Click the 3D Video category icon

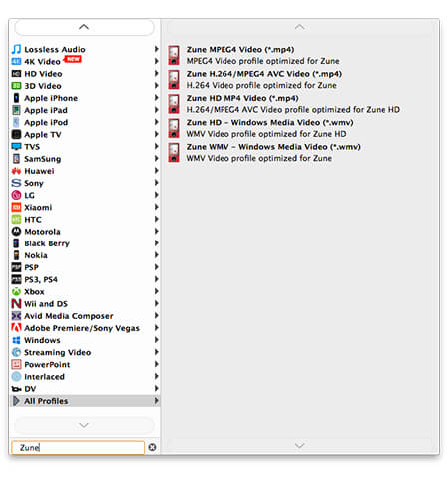coord(16,86)
